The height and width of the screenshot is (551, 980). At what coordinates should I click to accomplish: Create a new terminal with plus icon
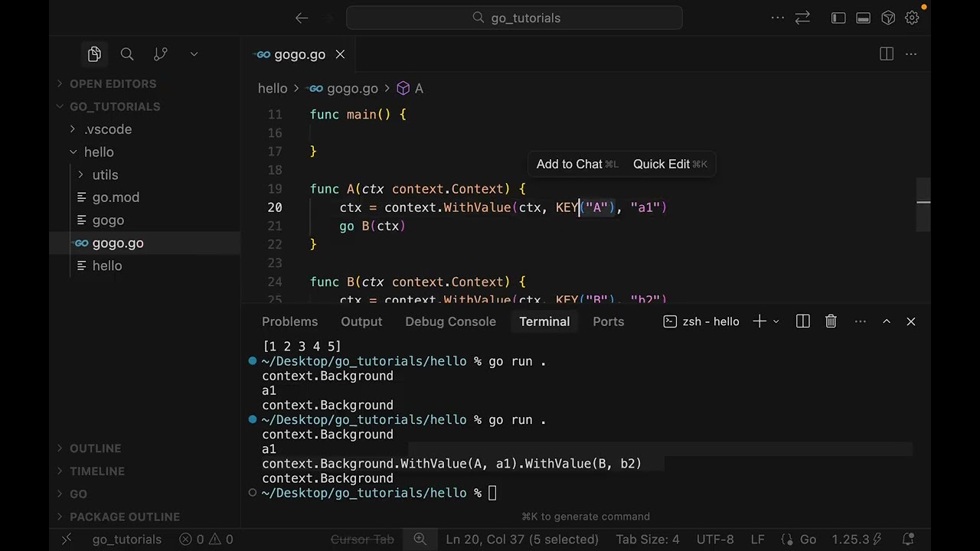pos(759,321)
